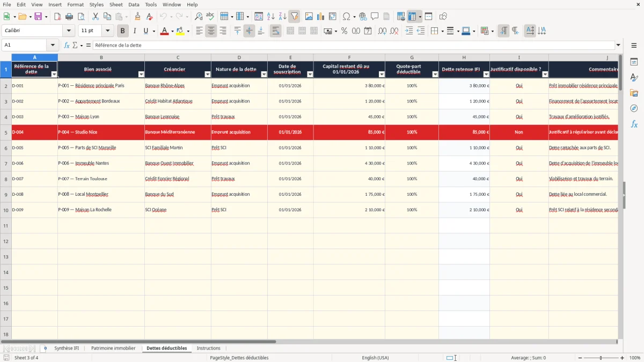Open the Data menu
The image size is (644, 362).
134,4
